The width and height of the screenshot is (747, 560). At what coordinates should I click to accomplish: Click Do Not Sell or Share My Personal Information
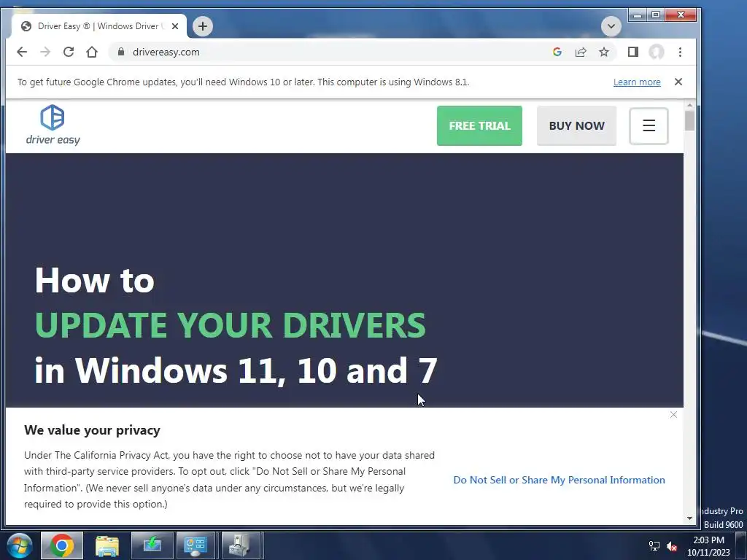[x=559, y=480]
